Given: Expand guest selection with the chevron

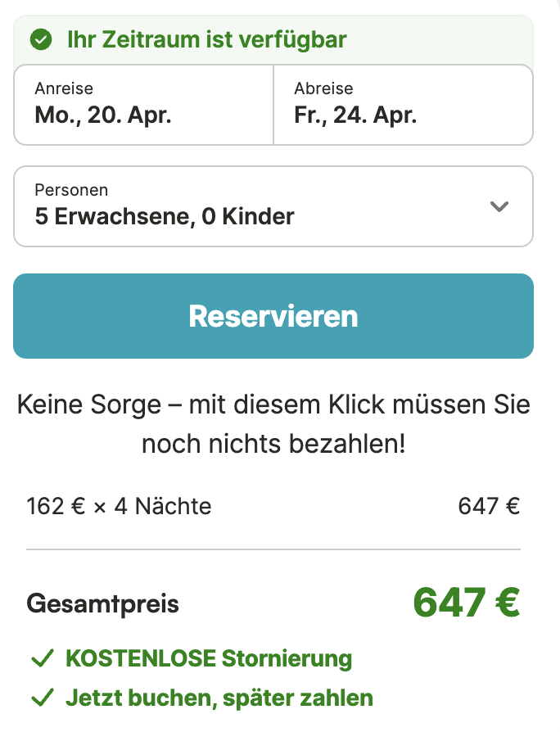Looking at the screenshot, I should [499, 207].
